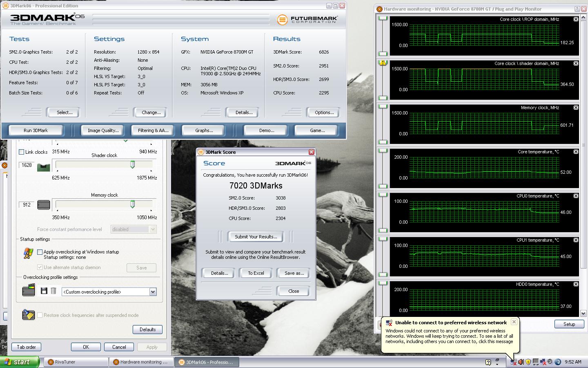Click the restore clock frequencies icon
Screen dimensions: 588x368
click(x=29, y=314)
